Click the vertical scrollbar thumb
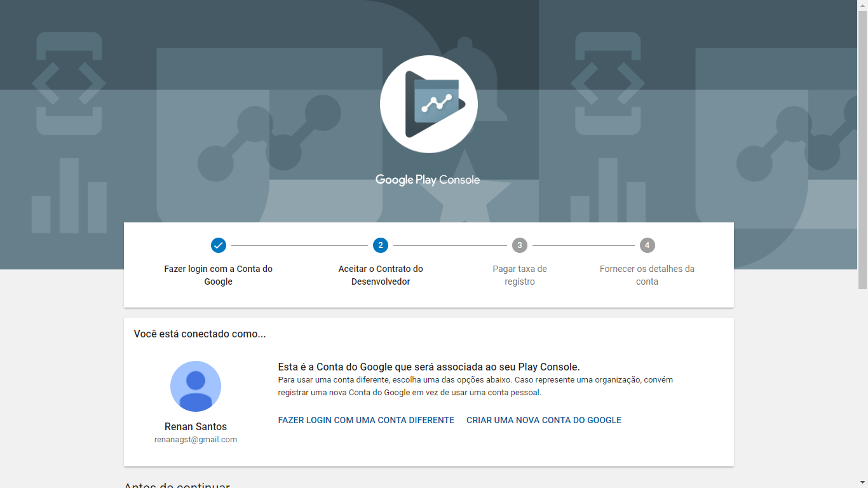Image resolution: width=868 pixels, height=488 pixels. (862, 150)
